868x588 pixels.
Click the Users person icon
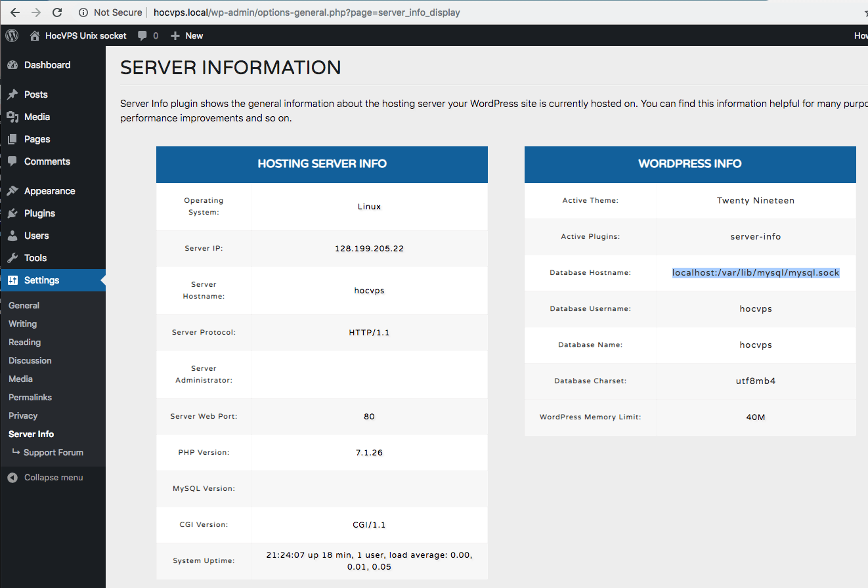pyautogui.click(x=12, y=236)
